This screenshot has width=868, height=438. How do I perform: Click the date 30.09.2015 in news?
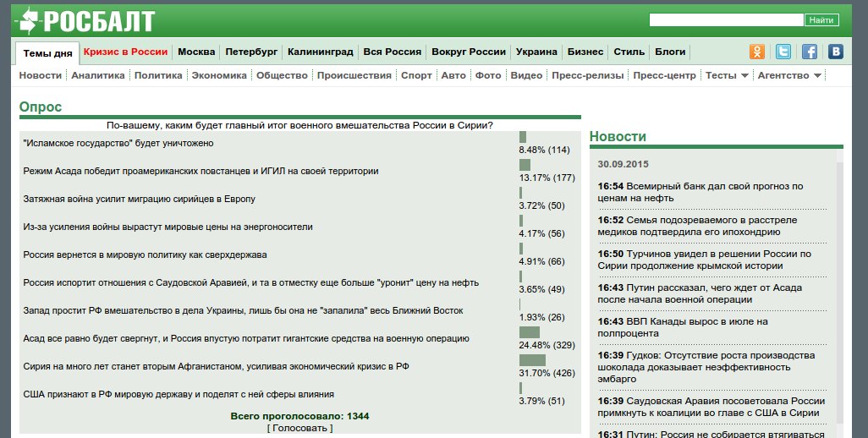(623, 164)
